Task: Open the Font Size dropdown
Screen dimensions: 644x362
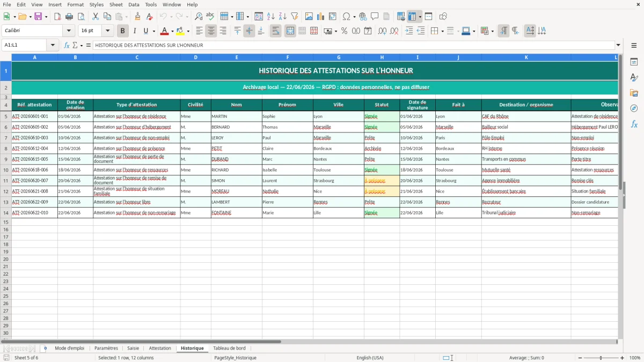Action: pos(107,31)
